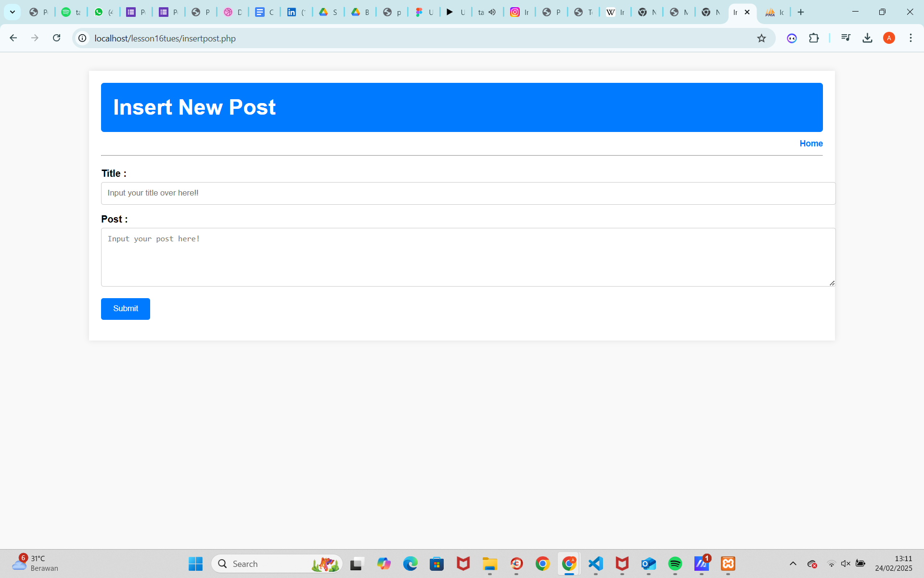Switch to the WhatsApp browser tab
924x578 pixels.
(103, 13)
